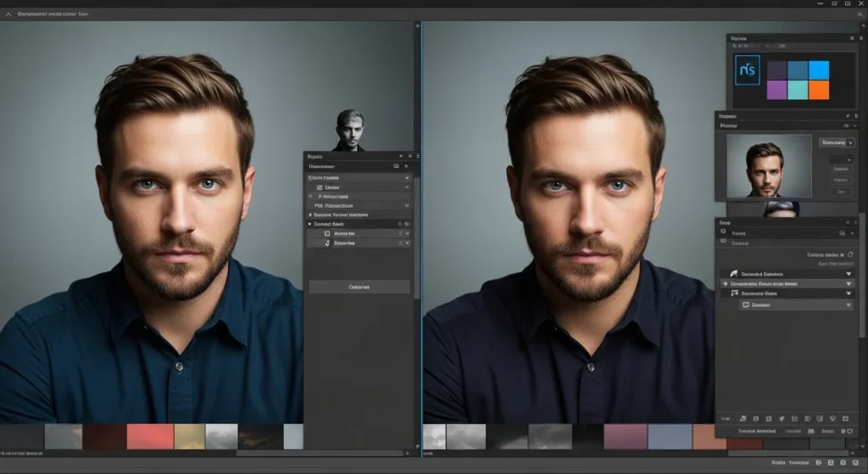Toggle the circle indicator on the hook-icon row

tap(400, 243)
